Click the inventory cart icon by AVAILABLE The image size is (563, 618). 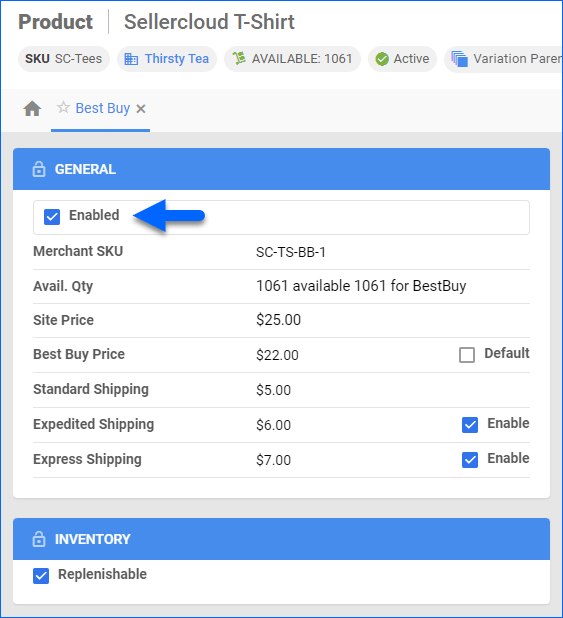(239, 58)
